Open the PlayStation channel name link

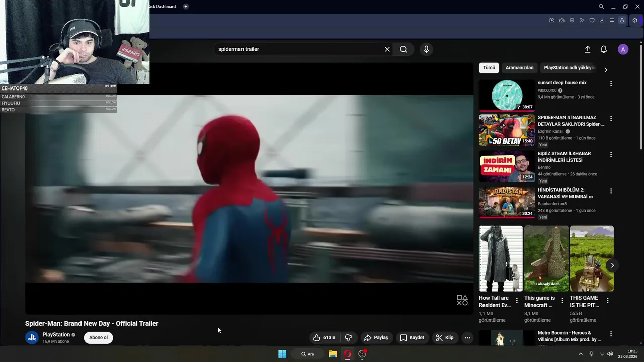pos(56,335)
